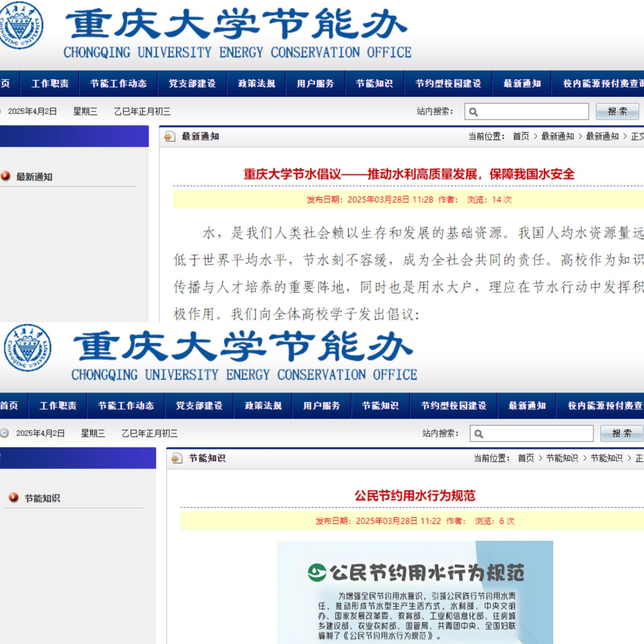Open 节能知识 in the upper navigation bar
644x644 pixels.
click(374, 83)
